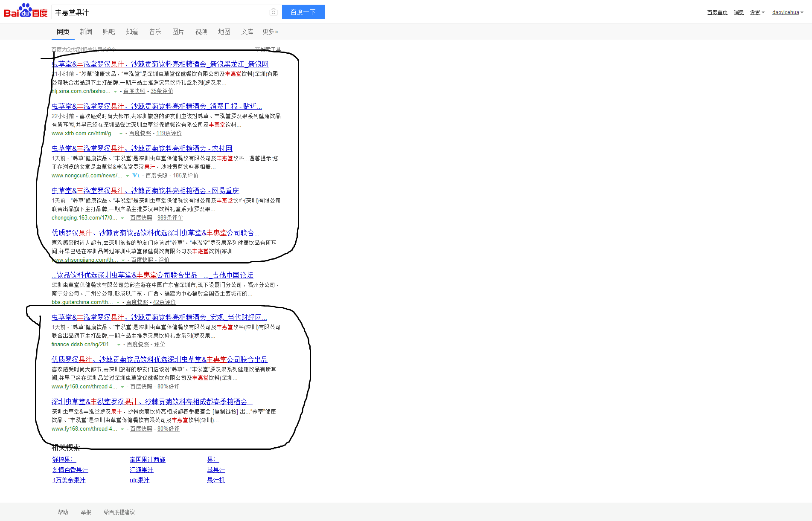Open related search 鲜榨果汁

point(64,460)
